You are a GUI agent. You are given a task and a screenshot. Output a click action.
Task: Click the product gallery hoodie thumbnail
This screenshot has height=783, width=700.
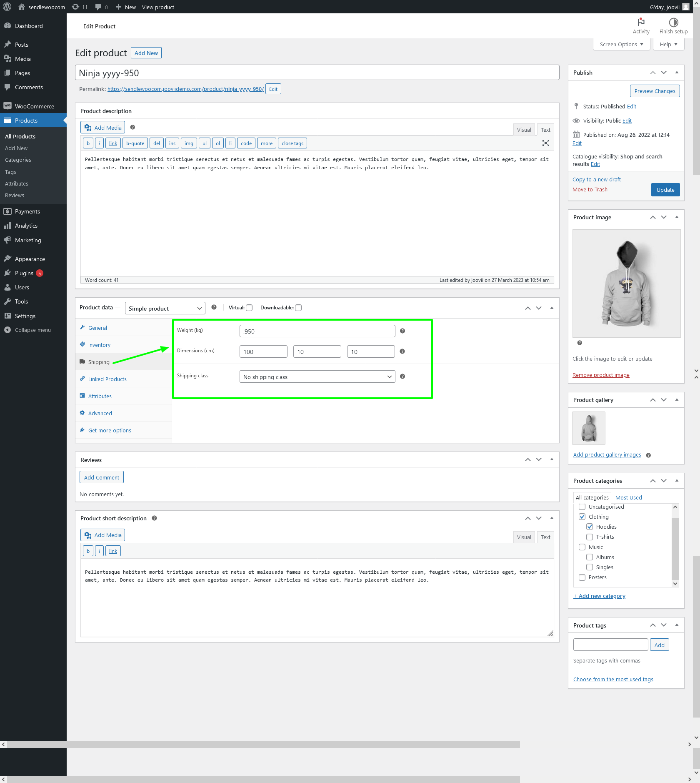coord(588,428)
